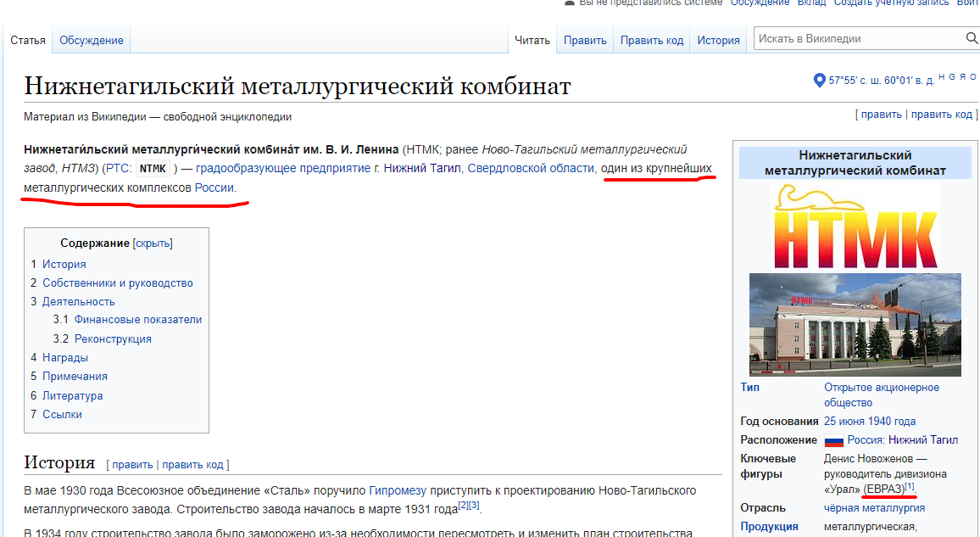Click top-right править код link under title
This screenshot has height=537, width=980.
(x=941, y=115)
